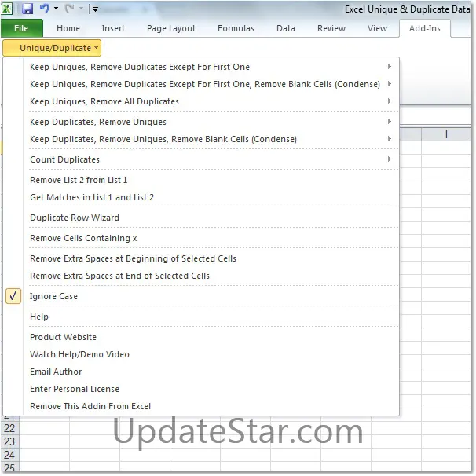This screenshot has height=476, width=476.
Task: Click the Undo icon
Action: 44,9
